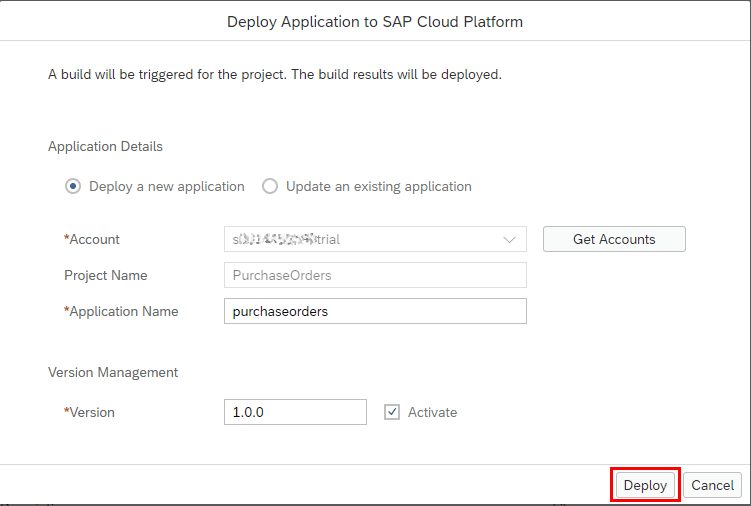Click the Account field label

[x=94, y=240]
